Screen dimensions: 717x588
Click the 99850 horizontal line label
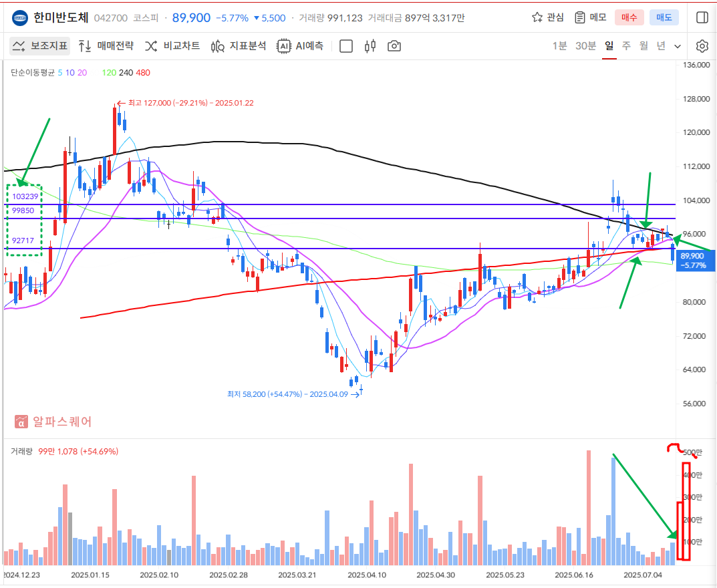tap(23, 210)
